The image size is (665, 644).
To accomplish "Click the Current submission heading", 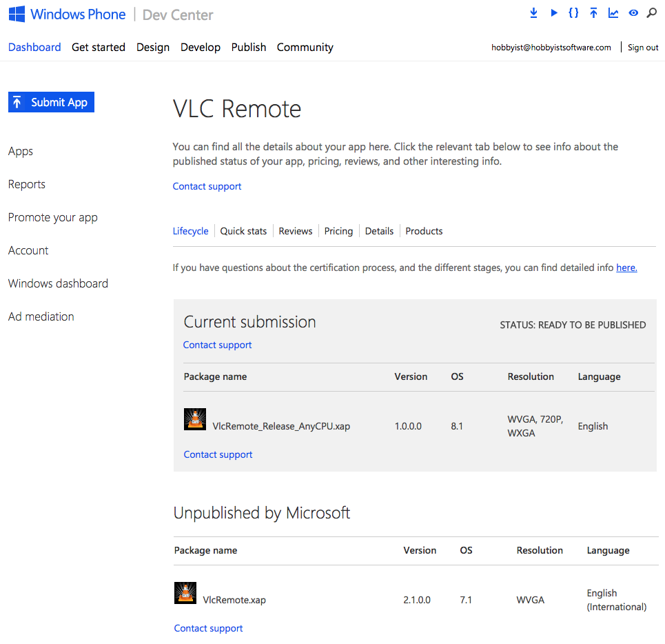I will (249, 322).
